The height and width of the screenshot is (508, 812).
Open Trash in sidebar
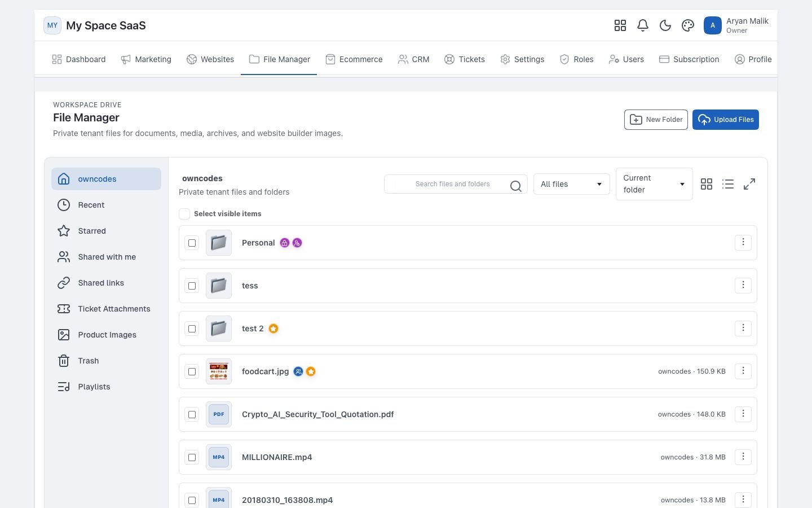click(106, 361)
